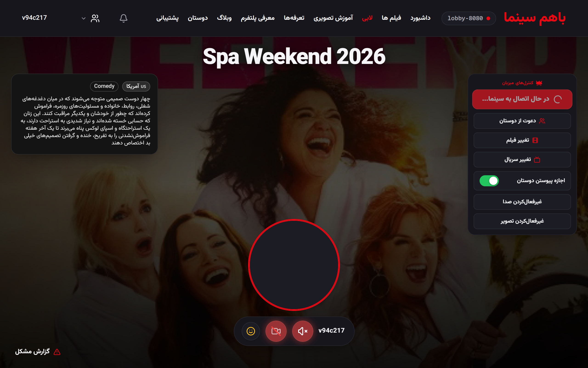
Task: Open the پشتیبانی page
Action: click(x=167, y=18)
